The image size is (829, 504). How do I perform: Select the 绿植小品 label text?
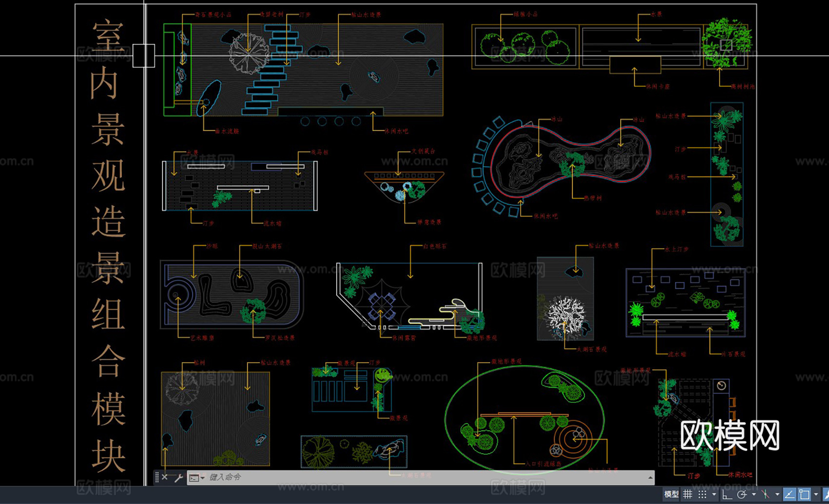pos(526,14)
